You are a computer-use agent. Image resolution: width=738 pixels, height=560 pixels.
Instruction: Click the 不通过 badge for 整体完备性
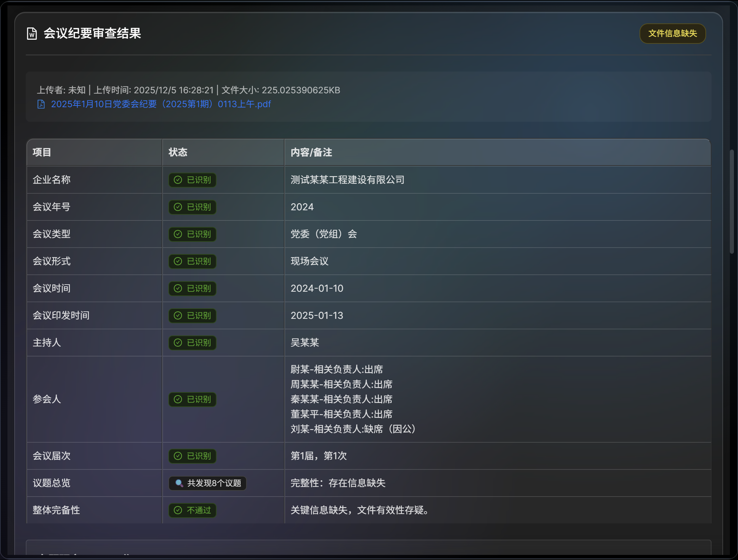click(x=192, y=510)
